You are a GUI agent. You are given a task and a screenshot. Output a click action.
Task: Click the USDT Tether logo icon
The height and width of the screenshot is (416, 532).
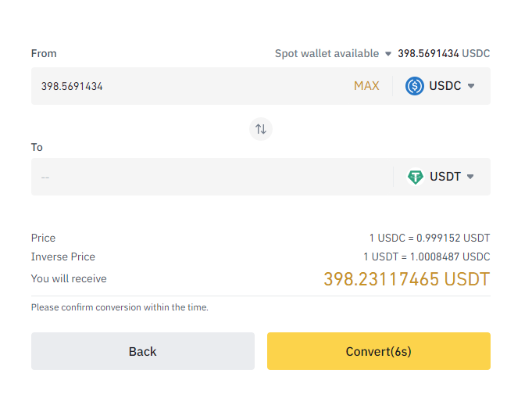click(415, 177)
